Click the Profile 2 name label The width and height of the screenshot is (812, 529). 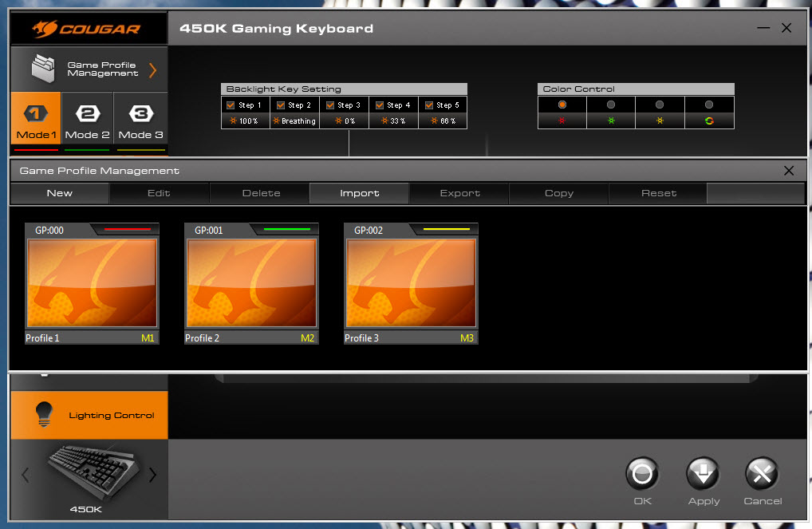[202, 338]
